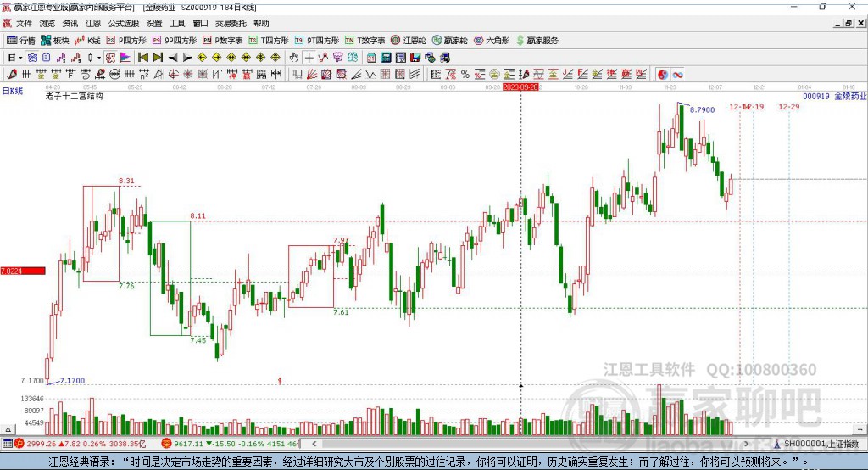Viewport: 868px width, 470px height.
Task: Open the 六角形 hexagon tool
Action: tap(492, 41)
